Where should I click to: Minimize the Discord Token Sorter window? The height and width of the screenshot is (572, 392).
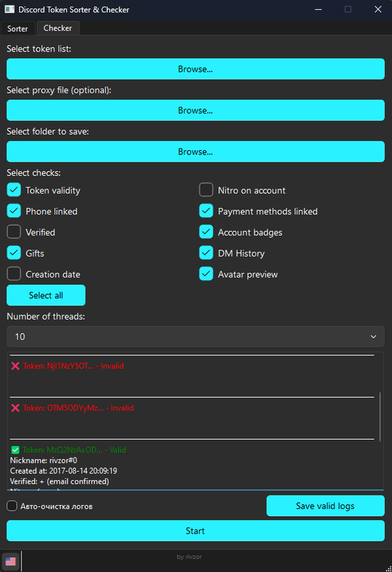tap(318, 9)
